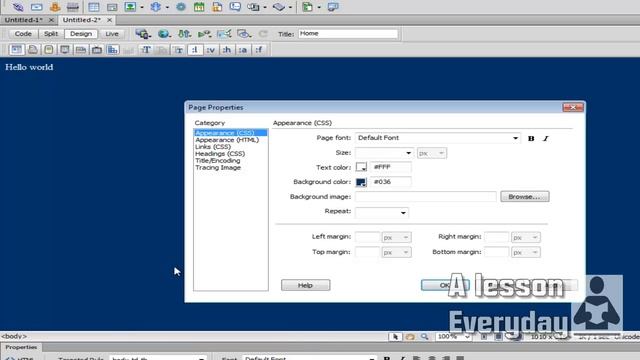
Task: Click the Named Anchor icon in insert bar
Action: [x=55, y=7]
